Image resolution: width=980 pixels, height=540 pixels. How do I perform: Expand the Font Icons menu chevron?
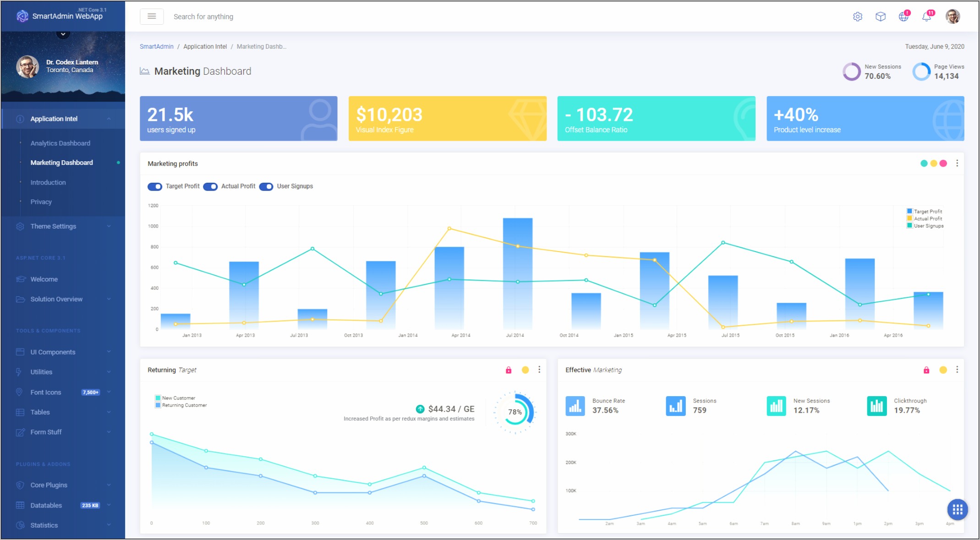pos(109,392)
